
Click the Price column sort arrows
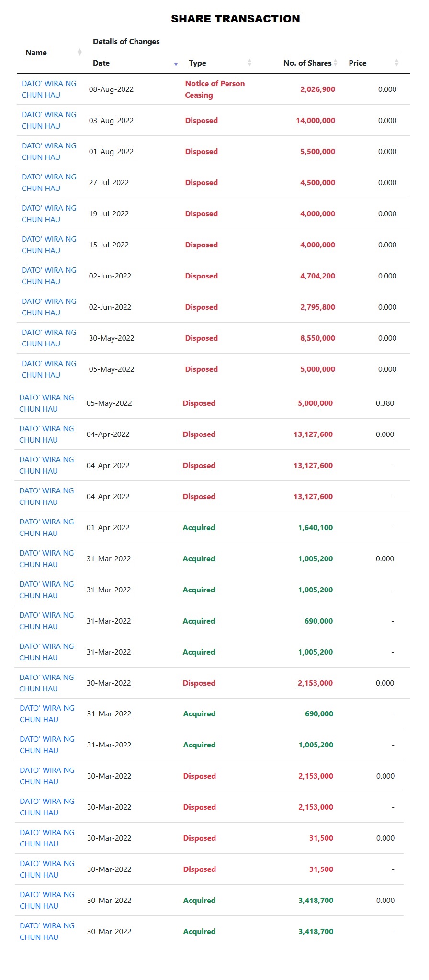pyautogui.click(x=396, y=63)
